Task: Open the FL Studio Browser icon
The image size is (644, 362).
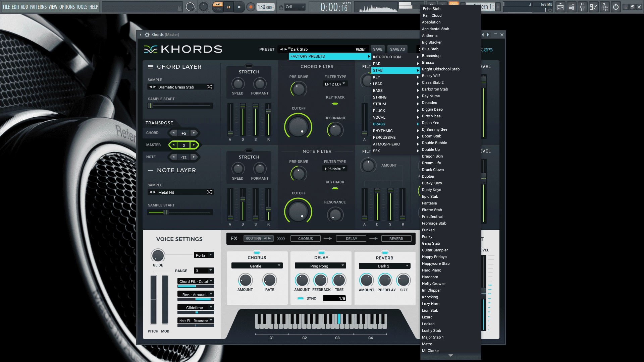Action: (605, 7)
